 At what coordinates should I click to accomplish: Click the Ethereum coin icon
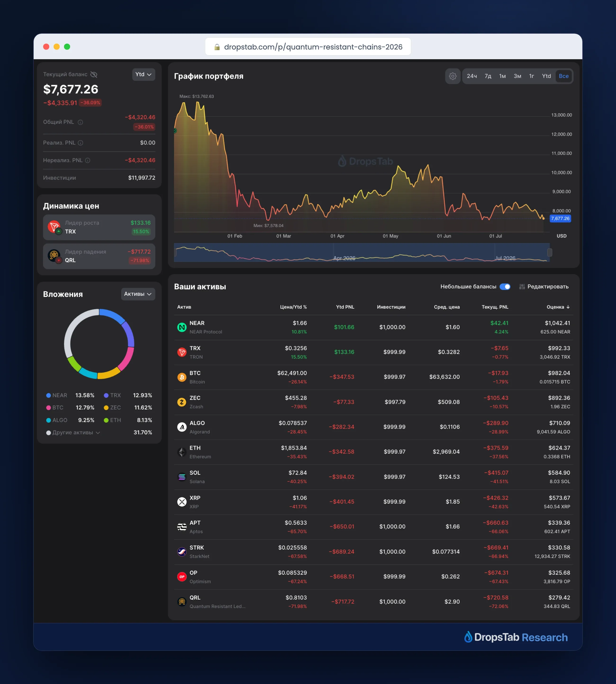pos(182,452)
